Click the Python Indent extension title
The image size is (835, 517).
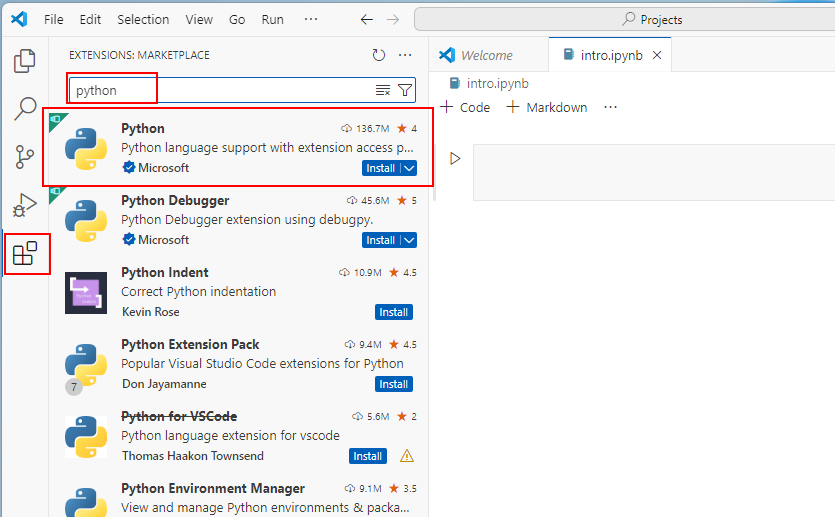coord(165,273)
